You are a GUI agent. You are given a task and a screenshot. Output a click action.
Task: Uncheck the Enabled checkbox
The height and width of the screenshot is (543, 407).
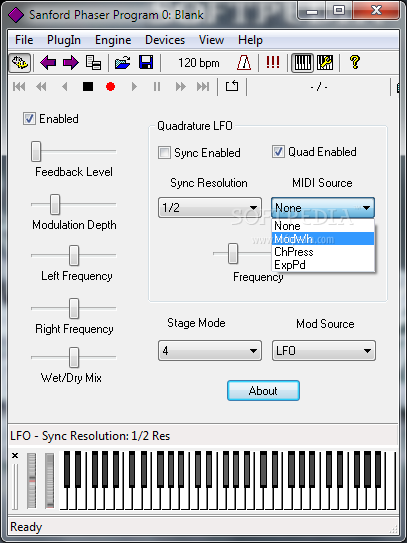(x=29, y=119)
